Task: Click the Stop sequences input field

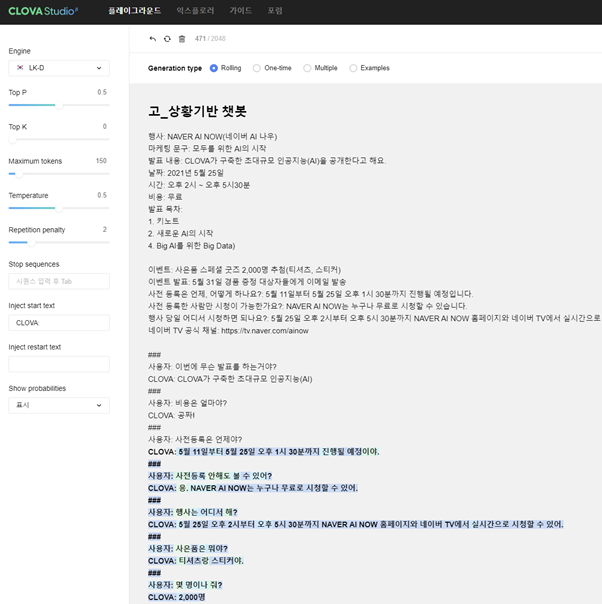Action: coord(59,281)
